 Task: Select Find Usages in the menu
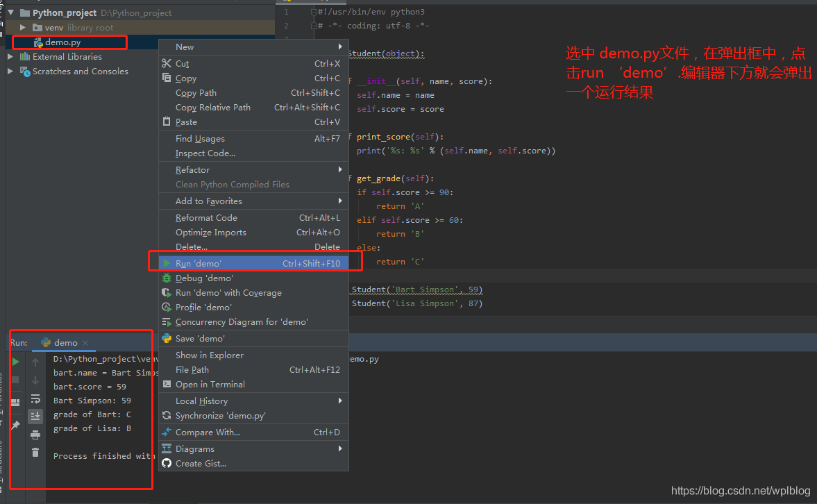pos(254,138)
